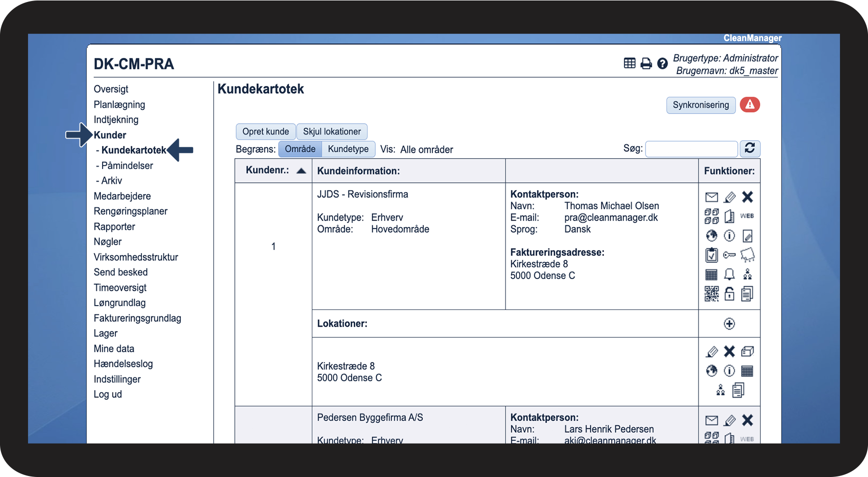
Task: Open Planlægning in sidebar menu
Action: [x=119, y=105]
